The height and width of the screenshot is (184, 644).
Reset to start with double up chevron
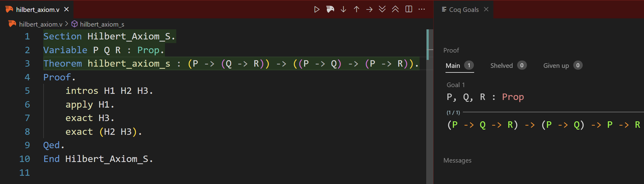click(x=395, y=9)
